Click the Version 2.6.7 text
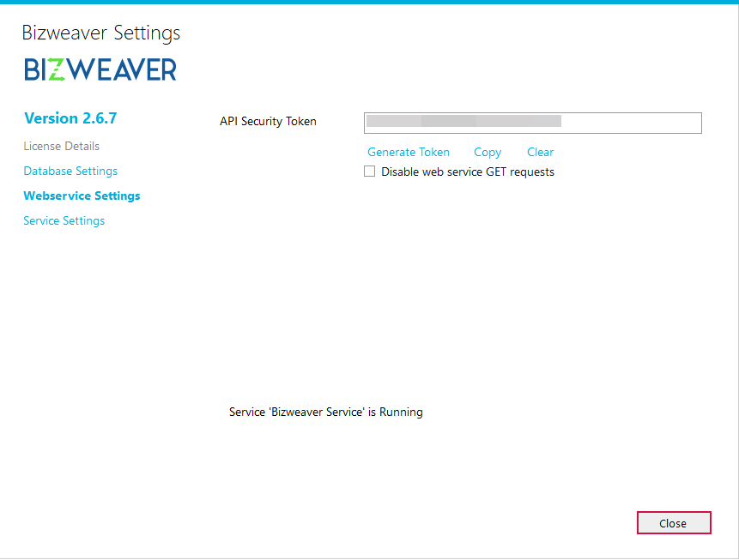 click(x=70, y=118)
